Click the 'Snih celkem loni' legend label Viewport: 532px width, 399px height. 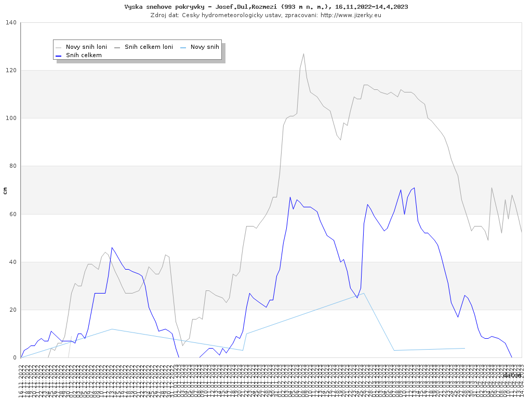[x=149, y=47]
